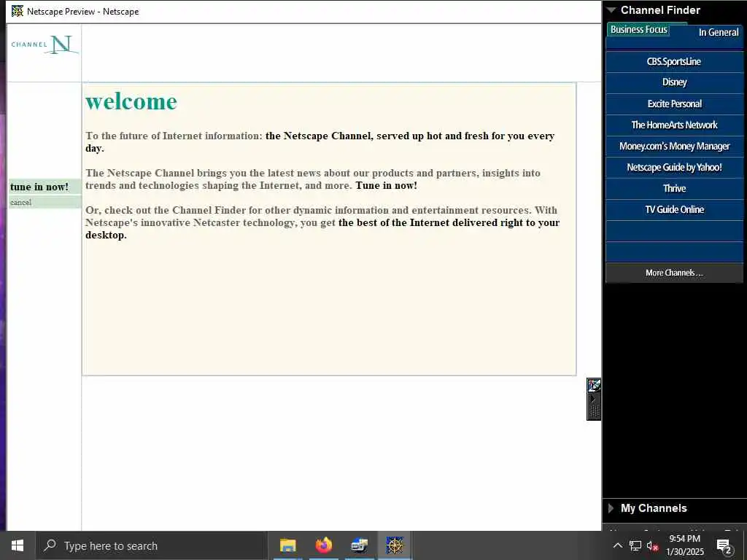Open The HomeArts Network channel
This screenshot has height=560, width=747.
coord(674,125)
